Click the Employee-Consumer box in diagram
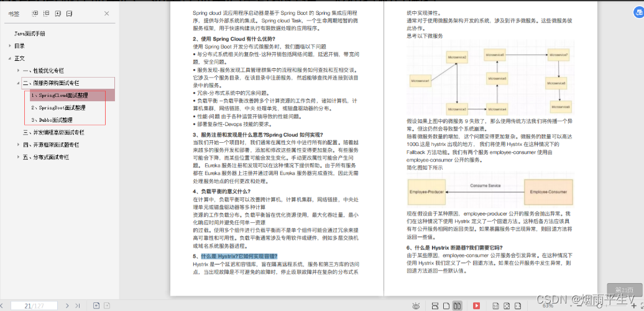The image size is (644, 311). pyautogui.click(x=548, y=192)
